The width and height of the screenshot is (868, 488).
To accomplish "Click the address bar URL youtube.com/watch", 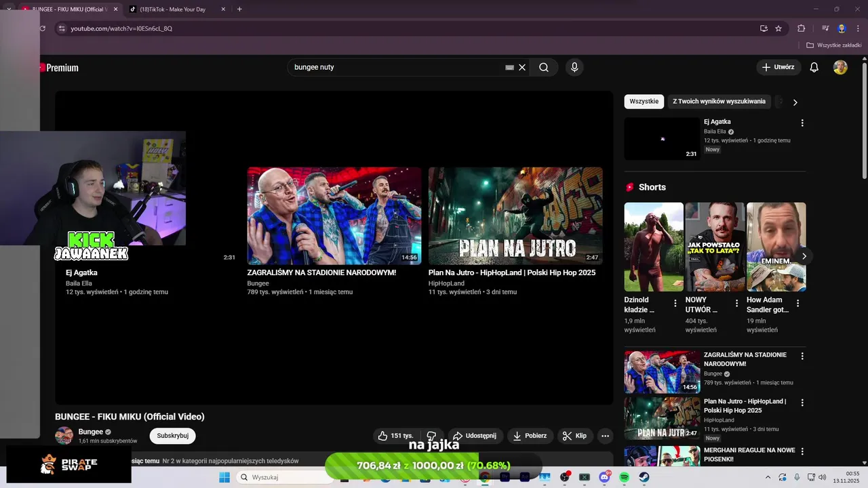I will click(x=121, y=28).
